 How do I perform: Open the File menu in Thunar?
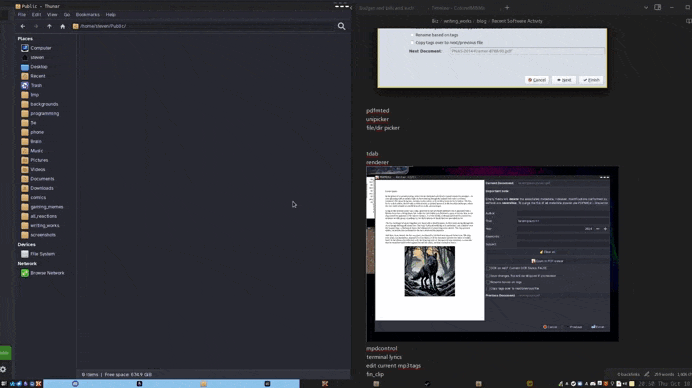(22, 15)
